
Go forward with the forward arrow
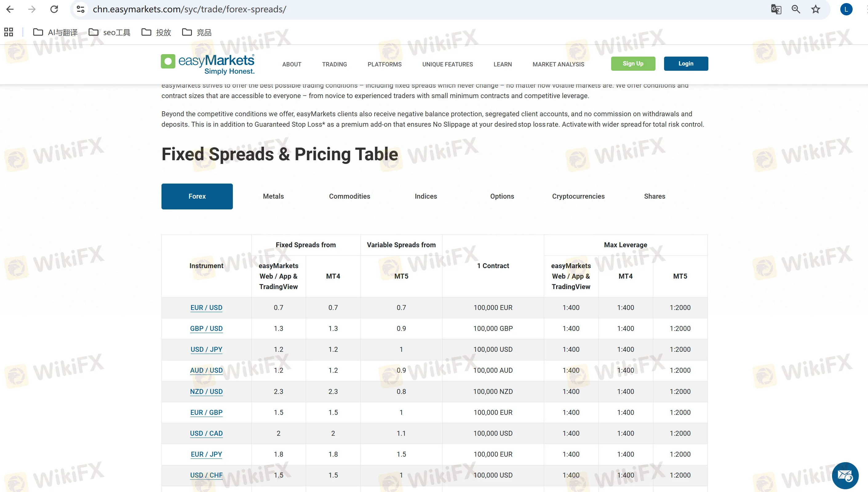(x=32, y=9)
